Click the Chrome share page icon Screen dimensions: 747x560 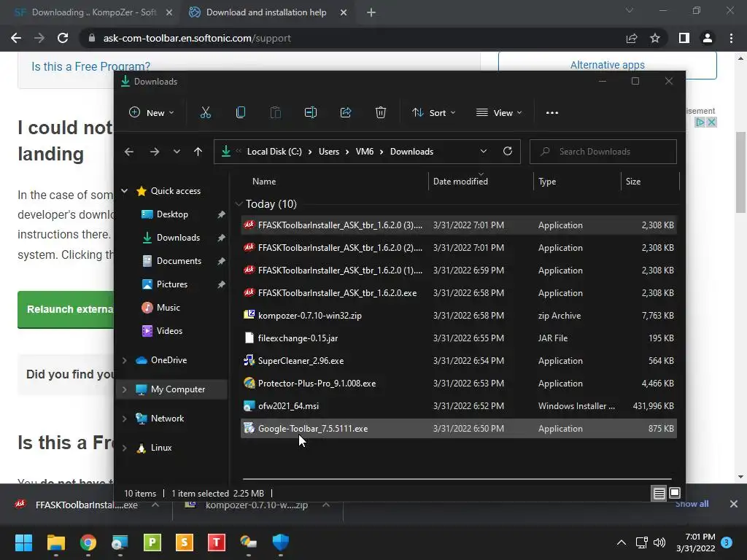[x=632, y=38]
